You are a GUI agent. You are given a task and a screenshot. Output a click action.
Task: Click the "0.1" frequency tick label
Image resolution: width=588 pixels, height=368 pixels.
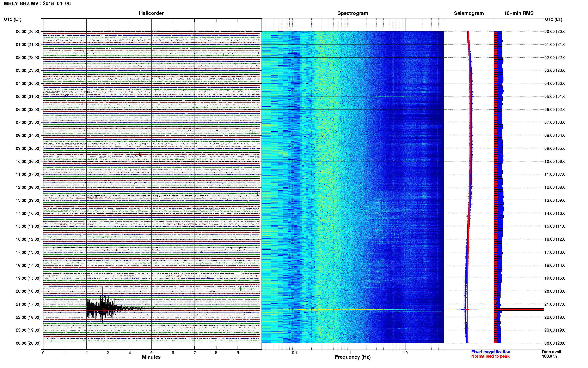295,352
